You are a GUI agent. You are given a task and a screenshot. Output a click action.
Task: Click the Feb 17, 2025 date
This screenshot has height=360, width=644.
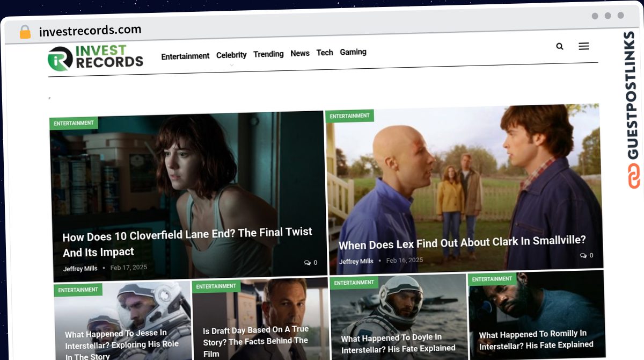pyautogui.click(x=129, y=268)
